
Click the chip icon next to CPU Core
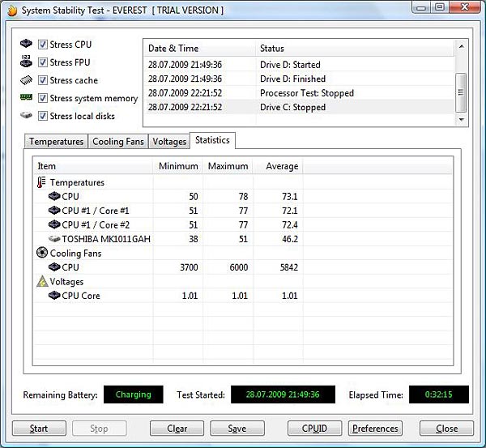click(54, 296)
